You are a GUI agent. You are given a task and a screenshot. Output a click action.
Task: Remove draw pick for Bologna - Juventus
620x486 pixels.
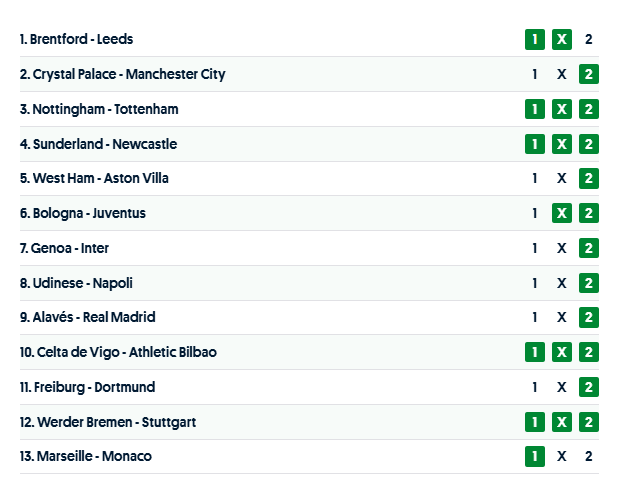click(562, 213)
